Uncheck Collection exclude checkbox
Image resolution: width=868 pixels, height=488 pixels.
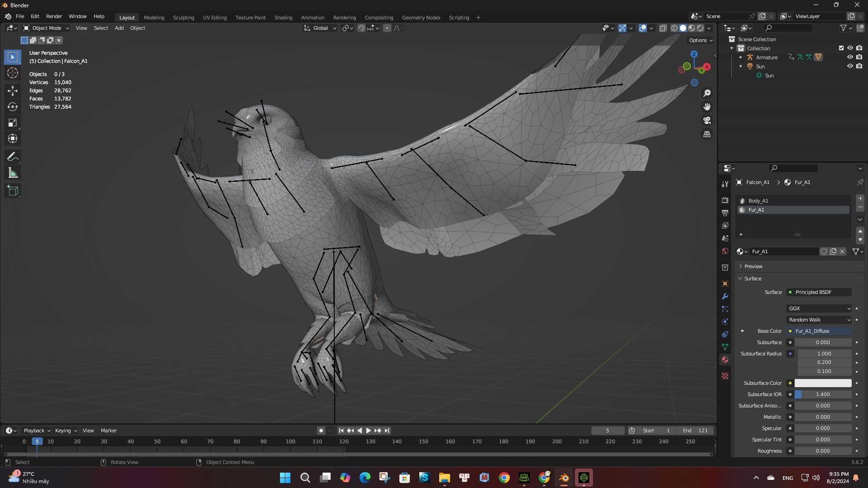[841, 48]
